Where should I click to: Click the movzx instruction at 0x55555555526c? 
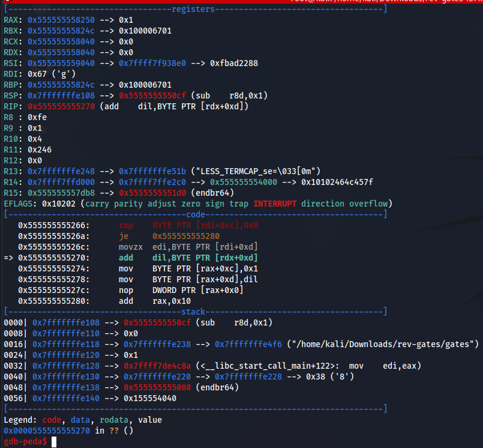click(188, 247)
